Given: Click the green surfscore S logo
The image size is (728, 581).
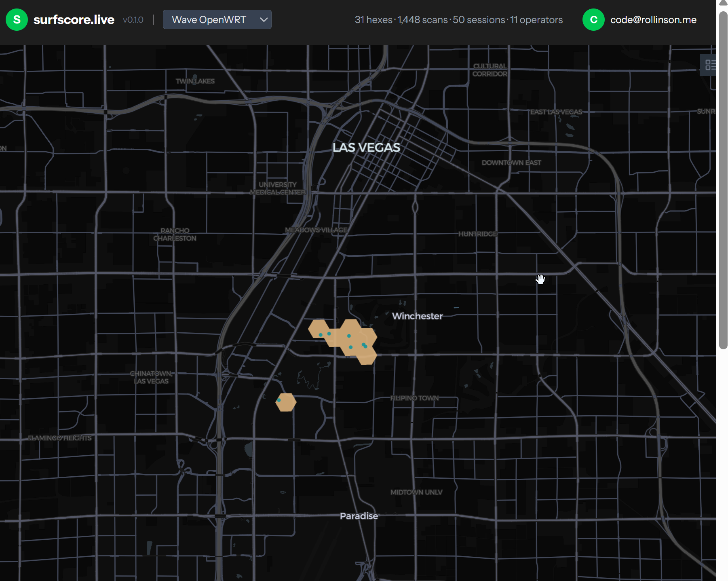Looking at the screenshot, I should [x=17, y=19].
